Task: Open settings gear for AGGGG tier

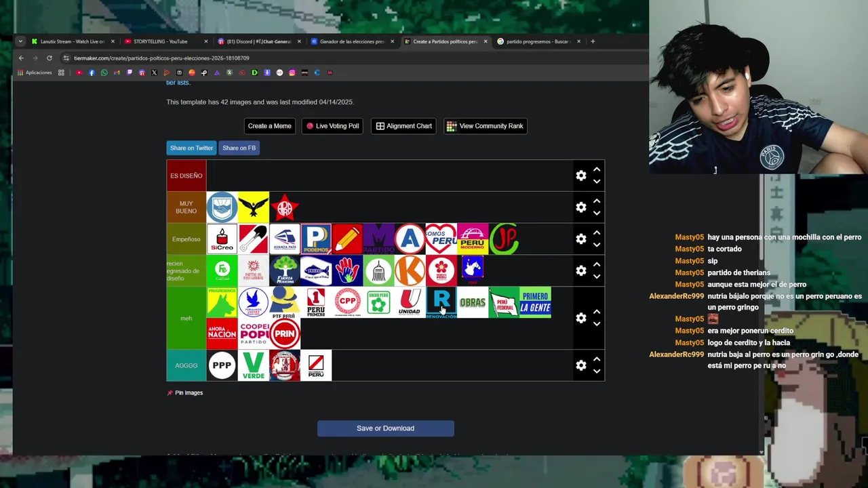Action: (x=581, y=365)
